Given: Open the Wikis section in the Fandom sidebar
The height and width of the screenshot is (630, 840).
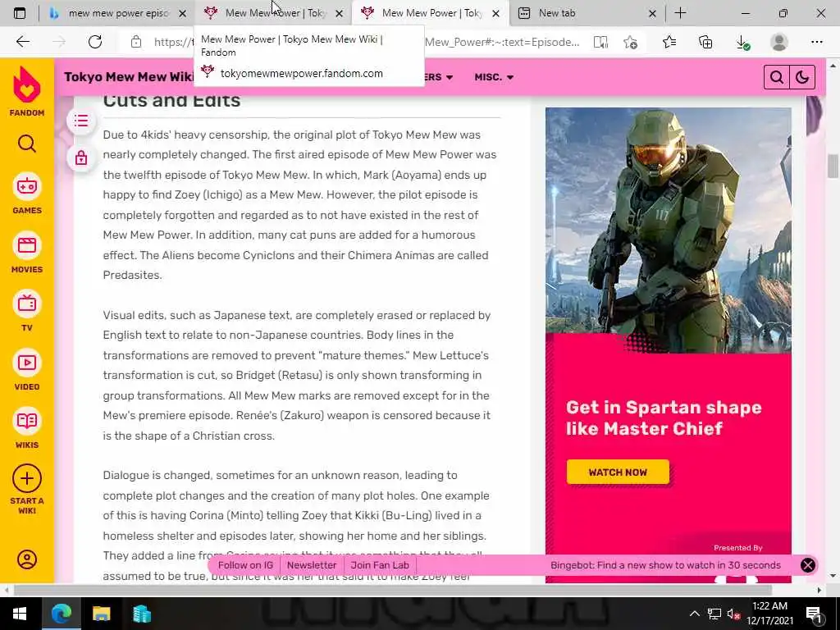Looking at the screenshot, I should click(27, 428).
